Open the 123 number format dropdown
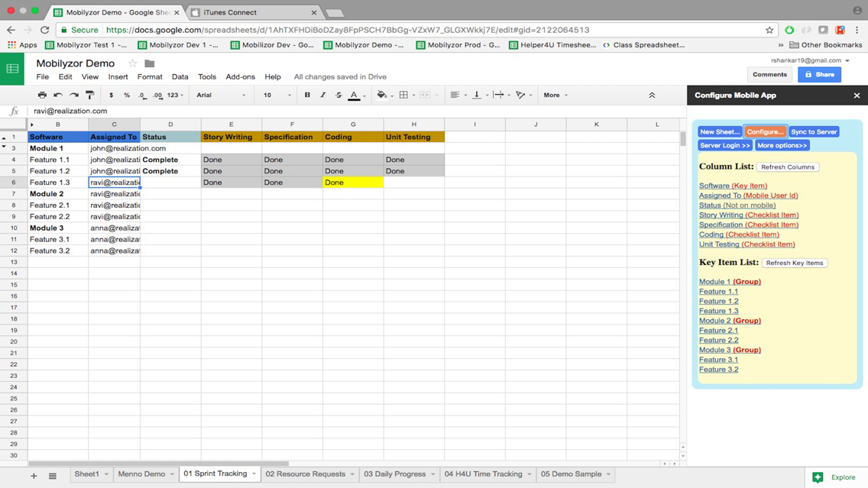This screenshot has width=868, height=488. point(175,95)
